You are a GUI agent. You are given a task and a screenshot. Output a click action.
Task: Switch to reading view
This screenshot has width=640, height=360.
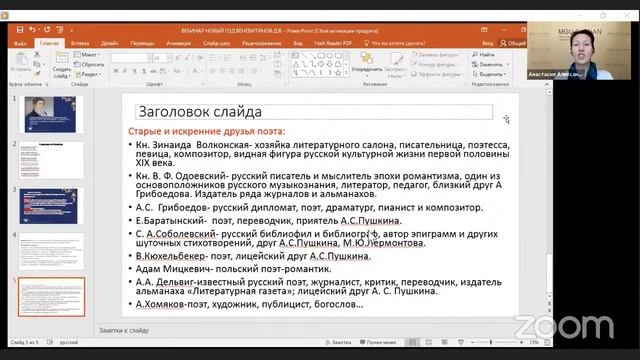[x=444, y=342]
